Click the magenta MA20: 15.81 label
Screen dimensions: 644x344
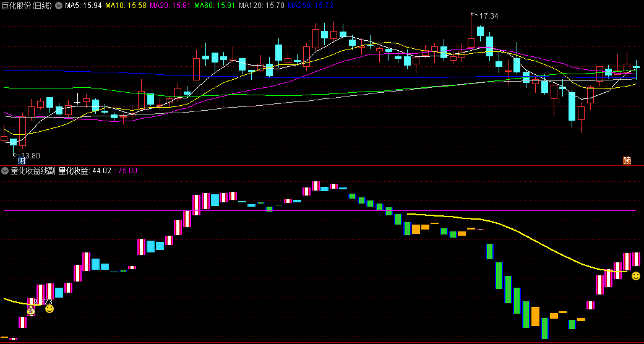pos(171,6)
